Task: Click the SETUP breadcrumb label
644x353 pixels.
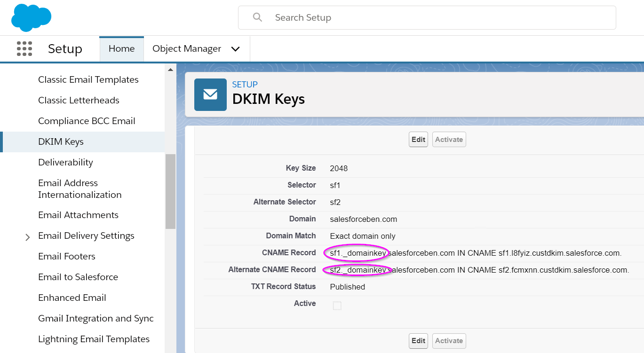Action: point(245,85)
